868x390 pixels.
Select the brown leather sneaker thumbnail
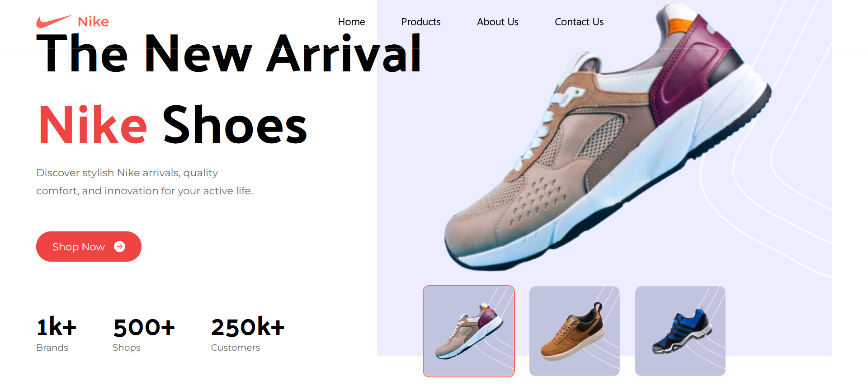[575, 331]
